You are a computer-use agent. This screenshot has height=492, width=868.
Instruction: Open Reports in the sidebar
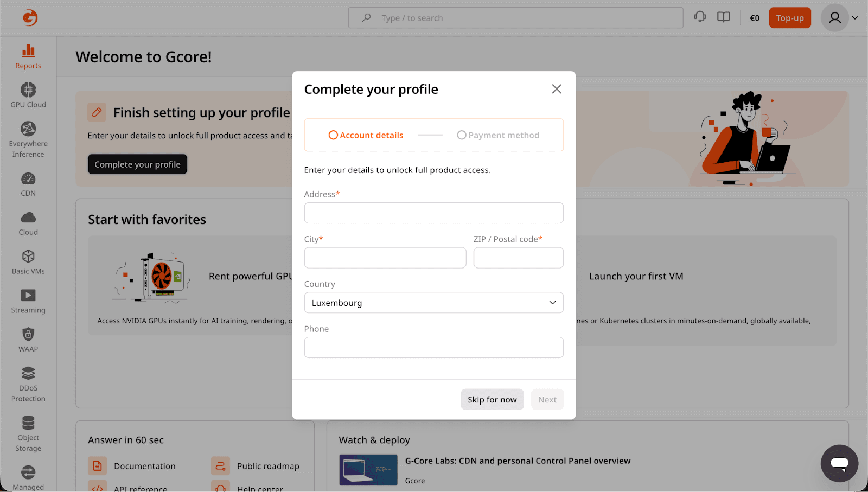[28, 56]
